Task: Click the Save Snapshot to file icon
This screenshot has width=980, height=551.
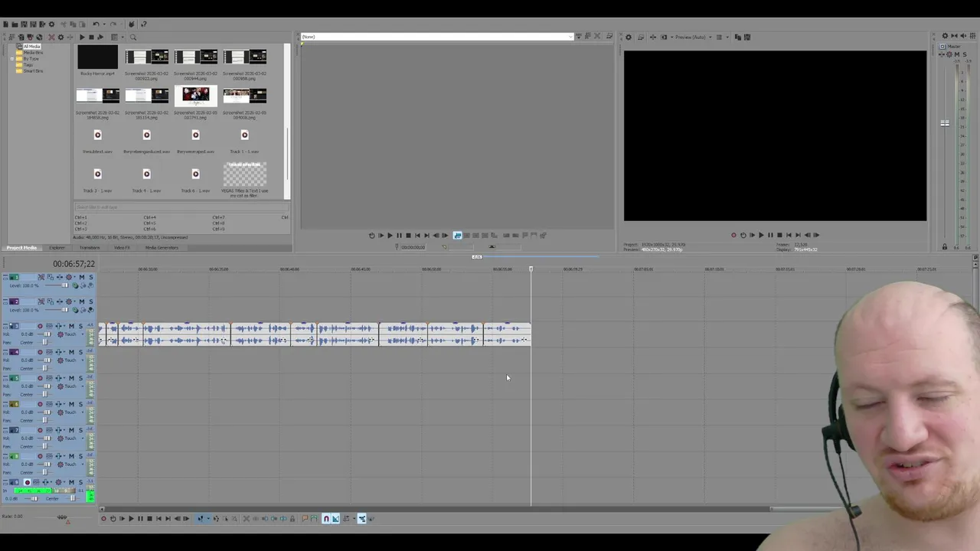Action: (x=747, y=37)
